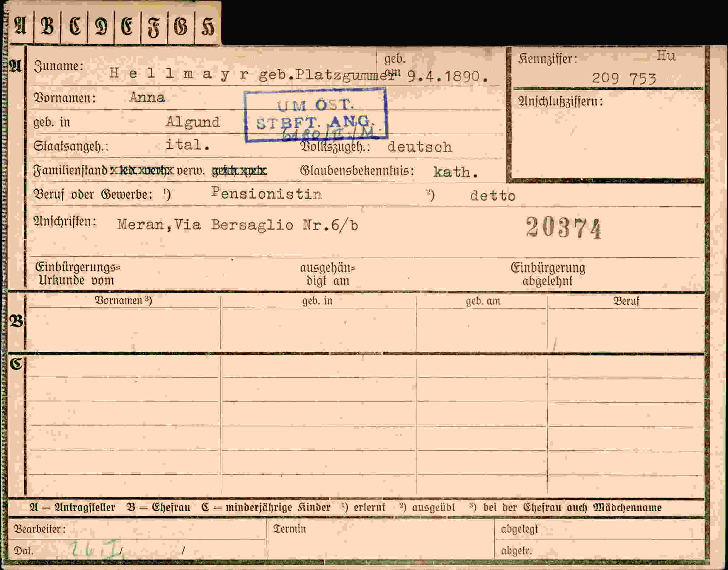Click the legend entry "A = Antragsteller"

(x=72, y=507)
